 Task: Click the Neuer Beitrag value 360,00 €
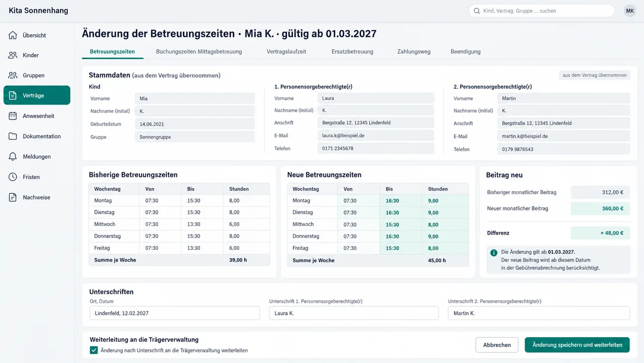[x=600, y=208]
